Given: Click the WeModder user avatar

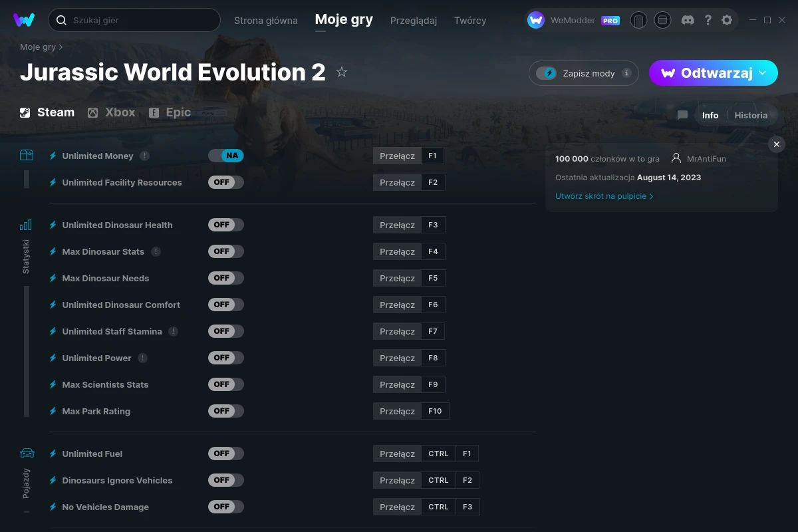Looking at the screenshot, I should pyautogui.click(x=536, y=20).
